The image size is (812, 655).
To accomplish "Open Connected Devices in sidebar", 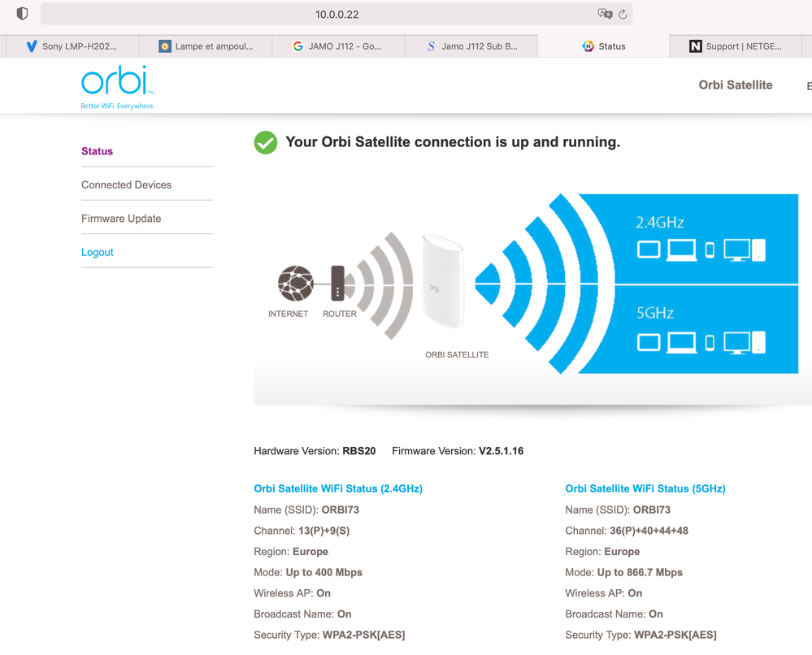I will click(126, 184).
